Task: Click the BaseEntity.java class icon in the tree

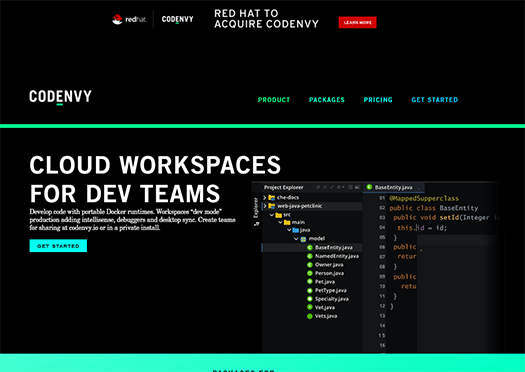Action: coord(310,247)
